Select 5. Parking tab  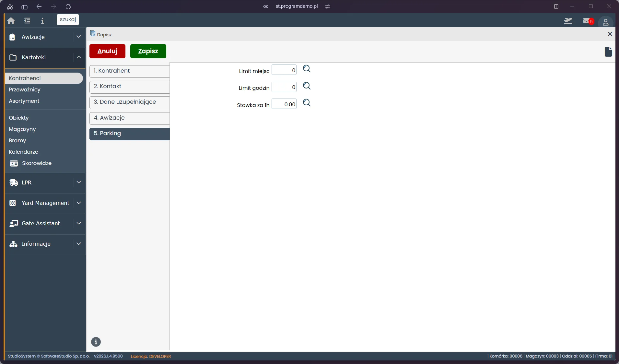click(x=130, y=134)
